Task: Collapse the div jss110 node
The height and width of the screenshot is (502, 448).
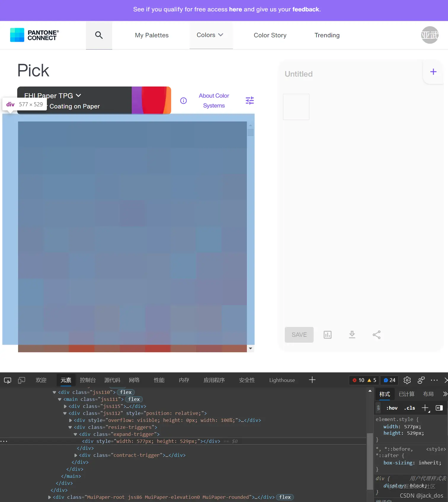Action: coord(54,392)
